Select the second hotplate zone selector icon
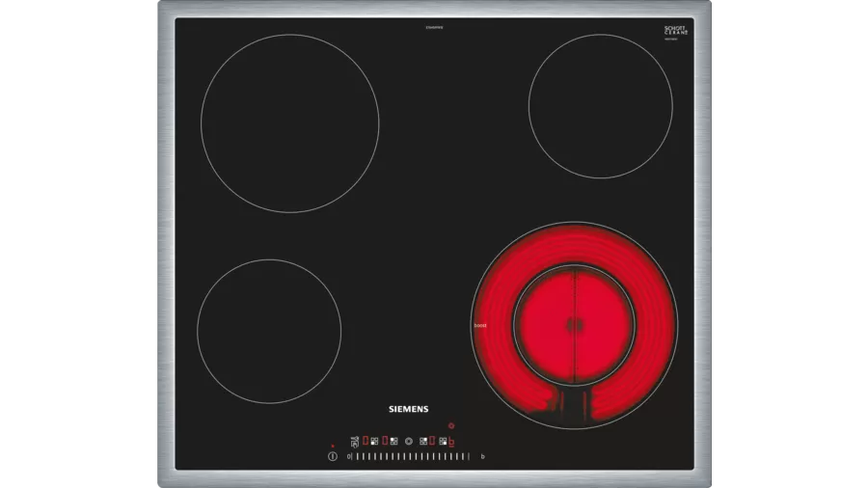 click(393, 441)
